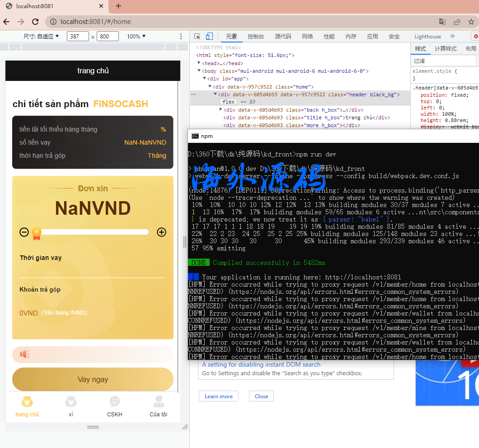Click the minus icon on loan slider

tap(24, 232)
